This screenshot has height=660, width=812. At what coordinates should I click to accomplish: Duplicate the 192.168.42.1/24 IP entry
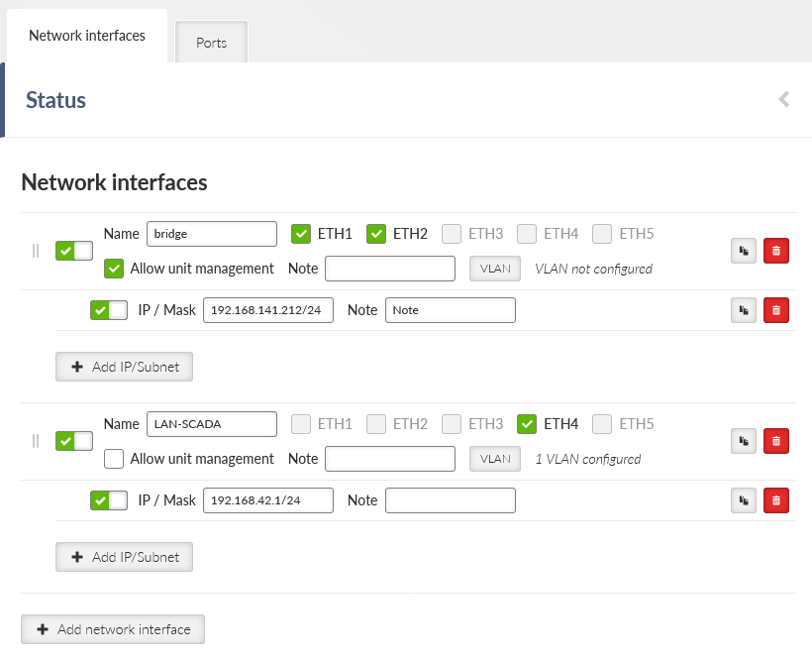(744, 500)
